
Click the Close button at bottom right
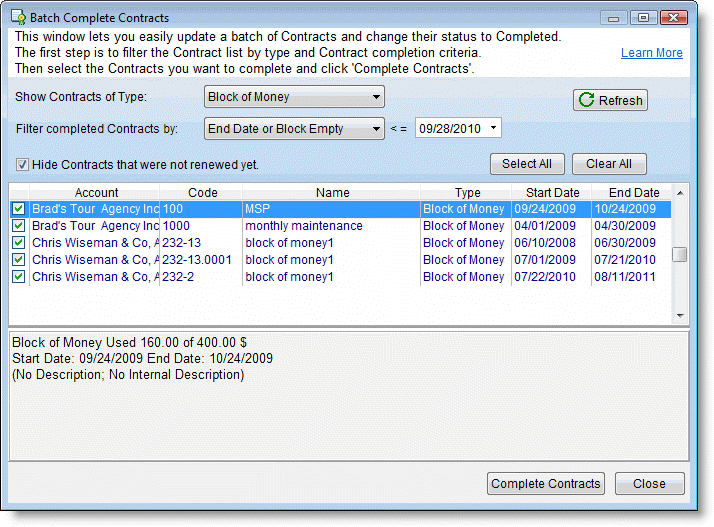pyautogui.click(x=649, y=483)
